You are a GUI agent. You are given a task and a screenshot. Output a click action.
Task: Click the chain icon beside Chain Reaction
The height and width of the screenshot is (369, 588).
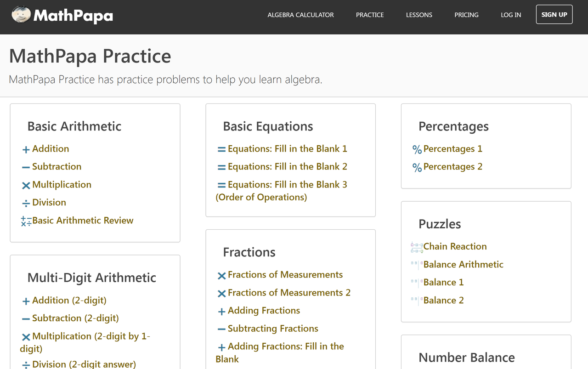point(417,247)
